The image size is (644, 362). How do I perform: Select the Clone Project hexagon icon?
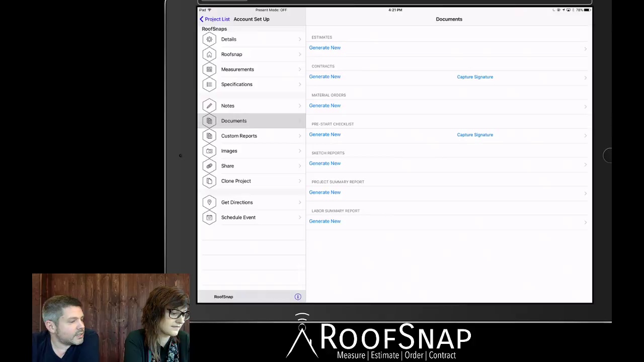(x=209, y=181)
